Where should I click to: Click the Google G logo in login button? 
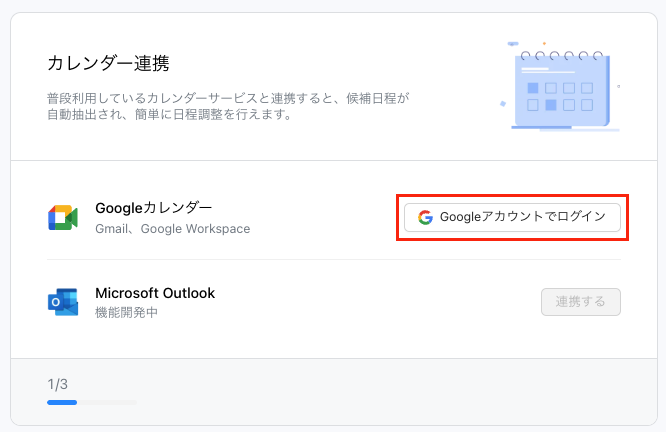425,217
